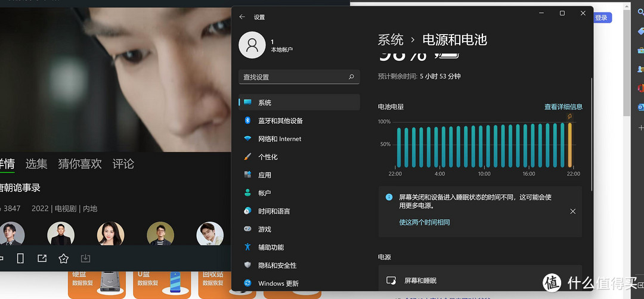Select 系统 in the Settings sidebar
This screenshot has width=644, height=299.
299,102
